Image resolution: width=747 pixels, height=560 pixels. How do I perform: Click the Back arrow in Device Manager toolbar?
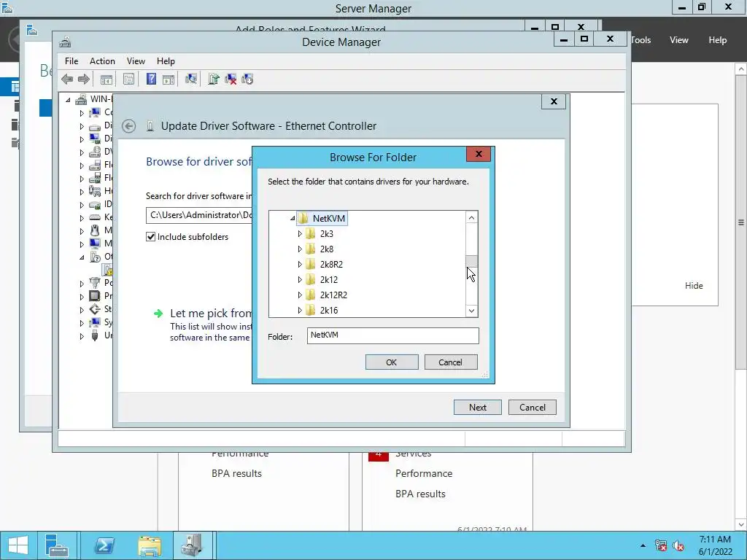(67, 79)
